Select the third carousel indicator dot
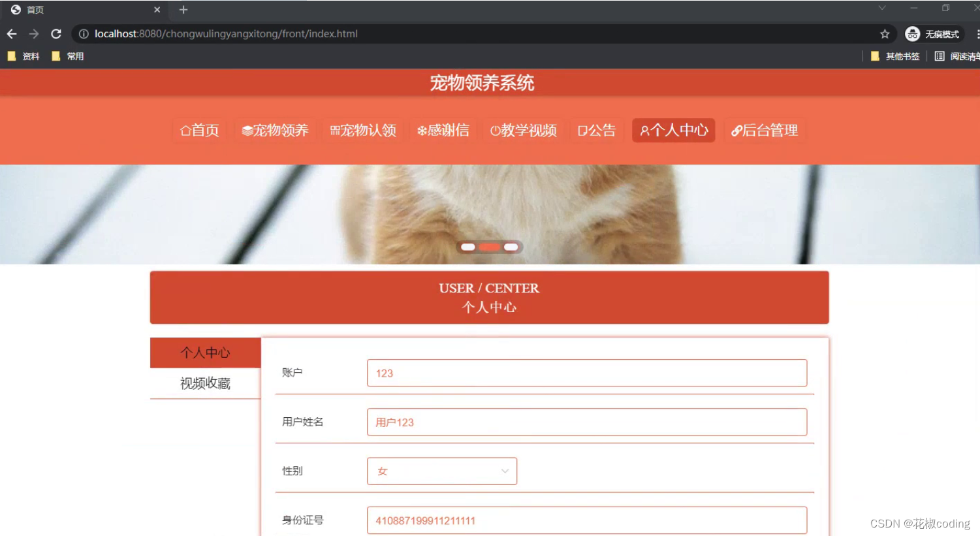 point(511,247)
